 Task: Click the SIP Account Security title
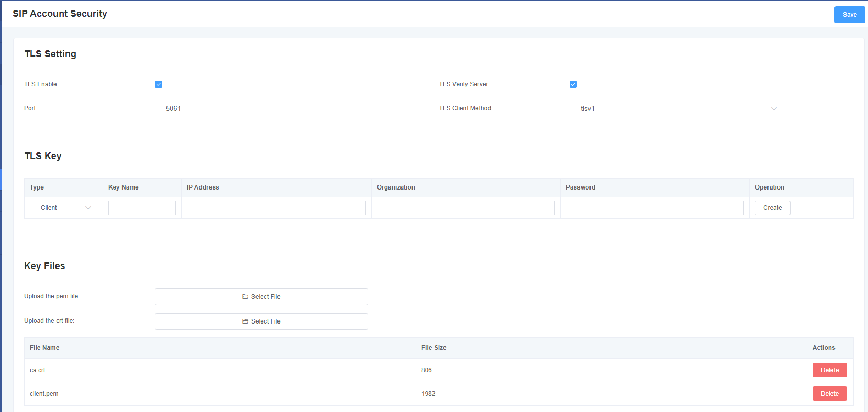60,14
